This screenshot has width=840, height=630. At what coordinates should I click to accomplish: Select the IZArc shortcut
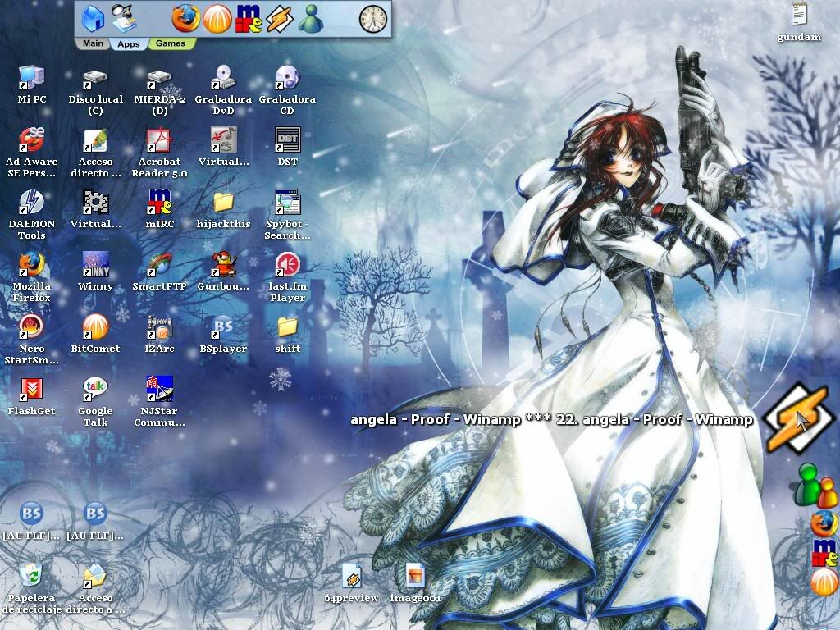pyautogui.click(x=160, y=333)
